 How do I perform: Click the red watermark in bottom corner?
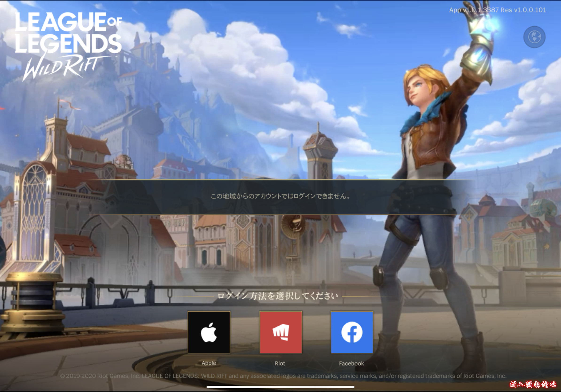[533, 384]
